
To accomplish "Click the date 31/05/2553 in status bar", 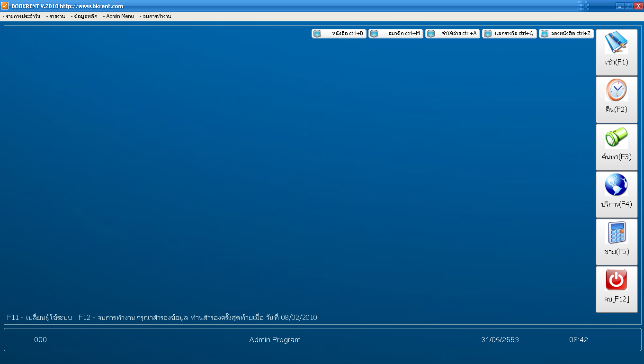I will (x=500, y=340).
